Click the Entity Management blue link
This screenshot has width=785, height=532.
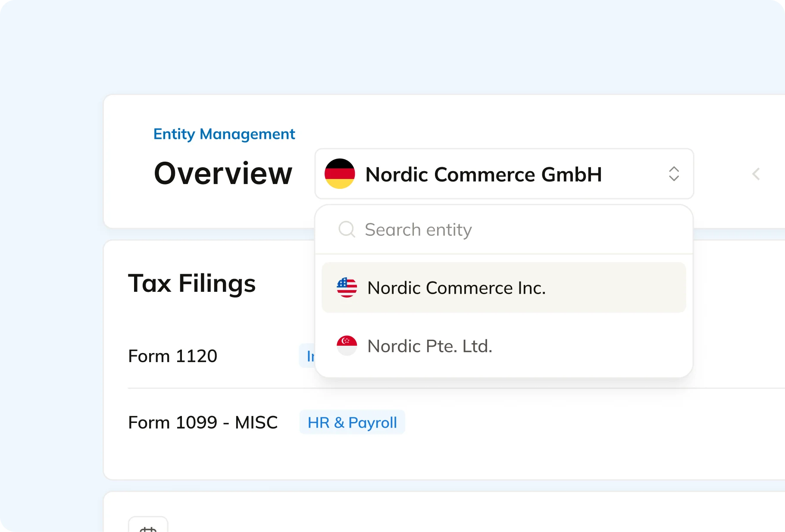tap(224, 134)
